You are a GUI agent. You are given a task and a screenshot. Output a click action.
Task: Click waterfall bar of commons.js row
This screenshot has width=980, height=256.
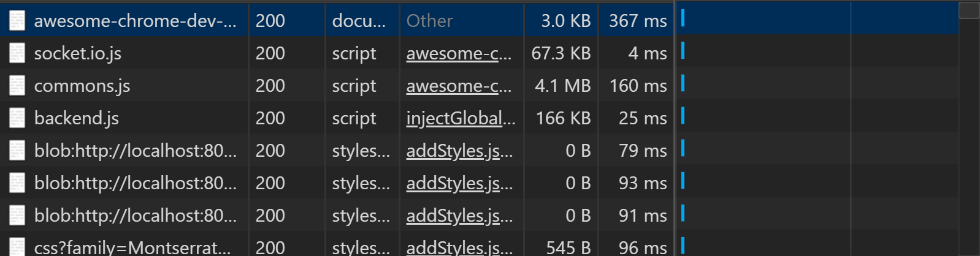click(683, 84)
